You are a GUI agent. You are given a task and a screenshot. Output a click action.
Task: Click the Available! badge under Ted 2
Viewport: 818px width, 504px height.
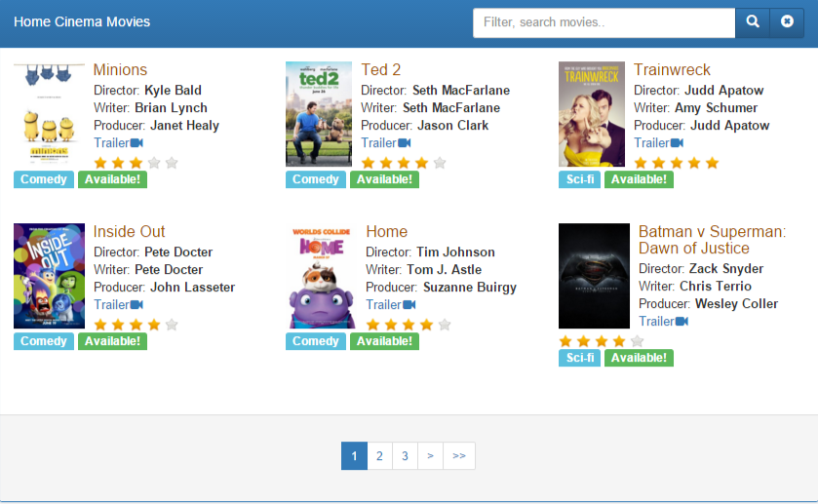tap(384, 179)
